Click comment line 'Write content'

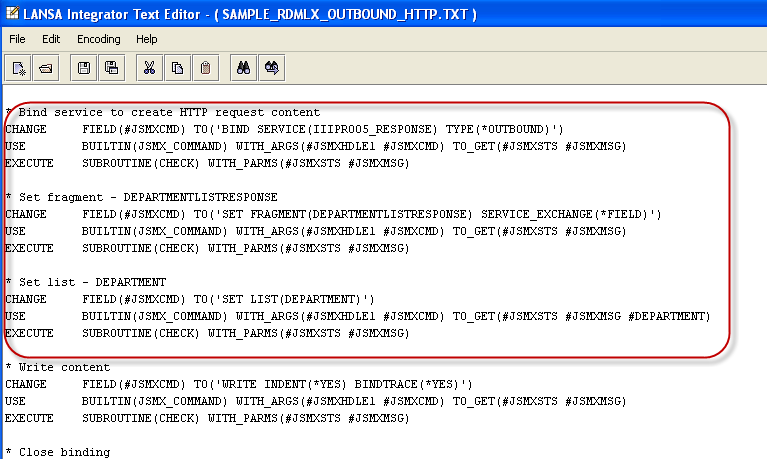click(x=58, y=367)
